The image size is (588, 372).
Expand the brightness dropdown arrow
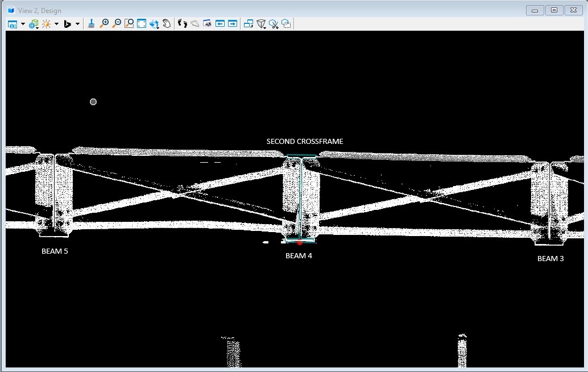[x=56, y=24]
